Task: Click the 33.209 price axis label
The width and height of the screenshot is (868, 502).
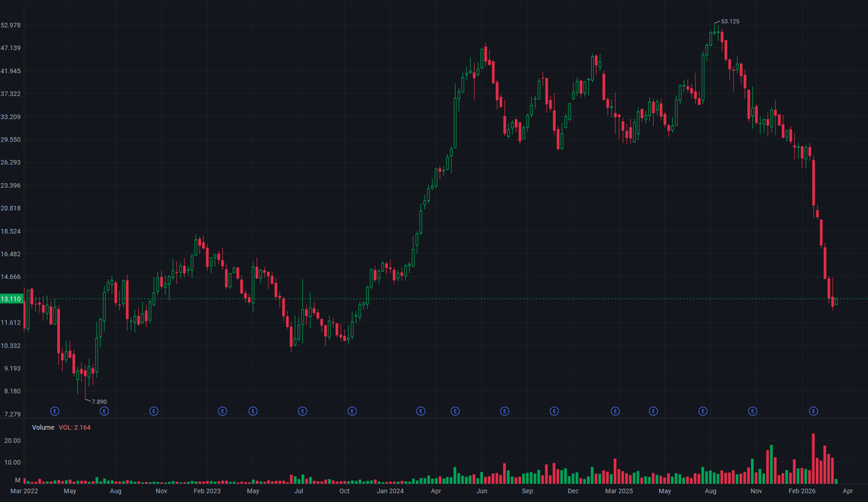Action: tap(12, 116)
